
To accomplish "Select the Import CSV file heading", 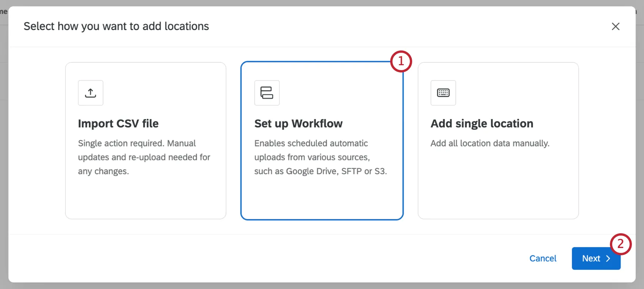I will point(118,124).
